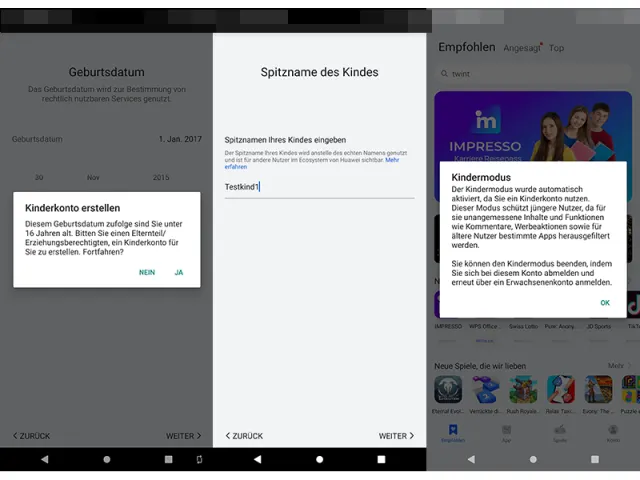Open the TikTok app icon

click(x=633, y=304)
